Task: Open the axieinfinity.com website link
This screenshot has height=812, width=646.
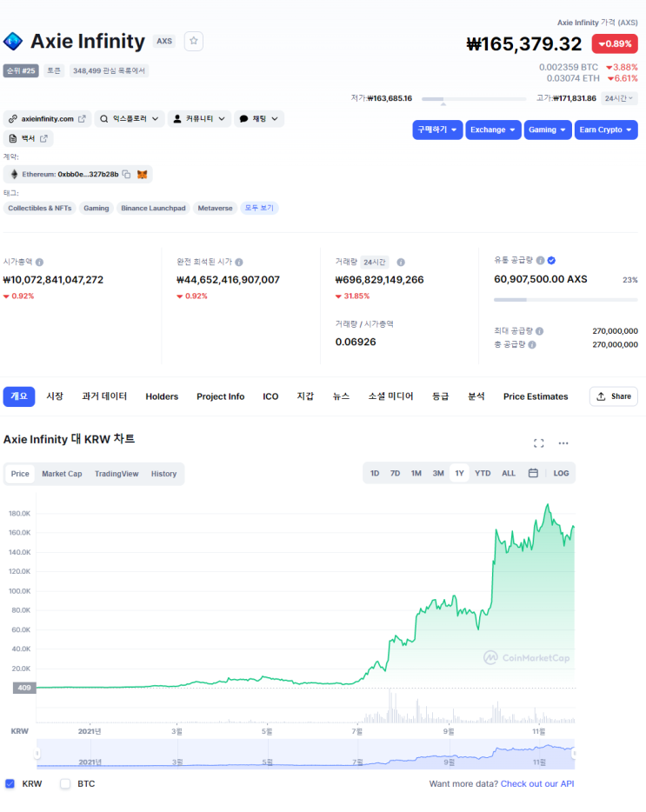Action: (x=48, y=118)
